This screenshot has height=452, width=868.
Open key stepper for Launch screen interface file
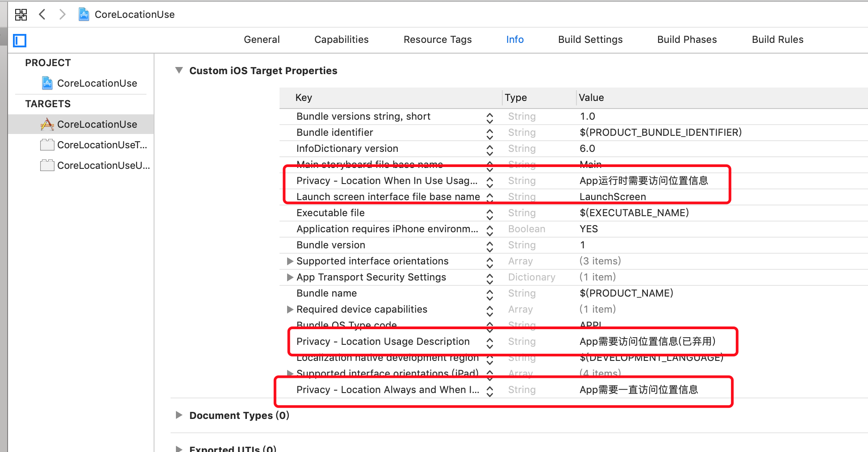[490, 197]
